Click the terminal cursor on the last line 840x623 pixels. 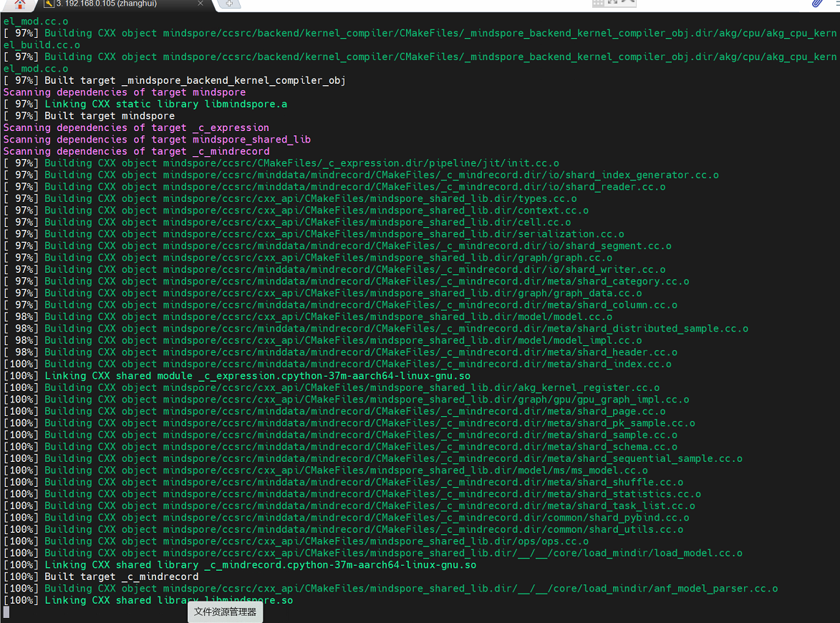(x=6, y=612)
